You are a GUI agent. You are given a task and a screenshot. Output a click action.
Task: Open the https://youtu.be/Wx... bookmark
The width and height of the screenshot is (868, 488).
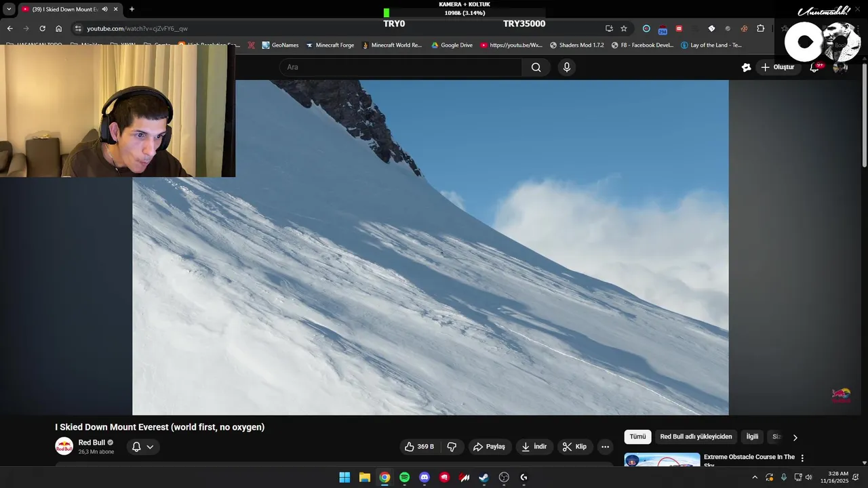coord(511,45)
